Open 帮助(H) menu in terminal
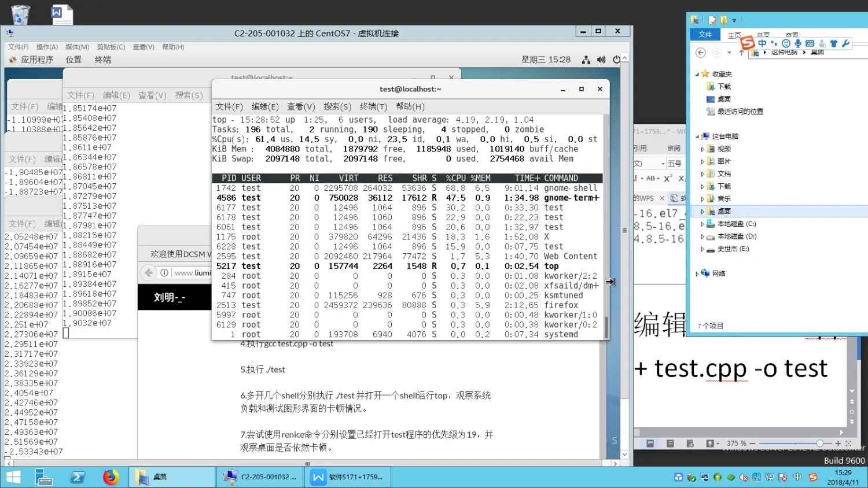The width and height of the screenshot is (868, 488). pyautogui.click(x=410, y=106)
